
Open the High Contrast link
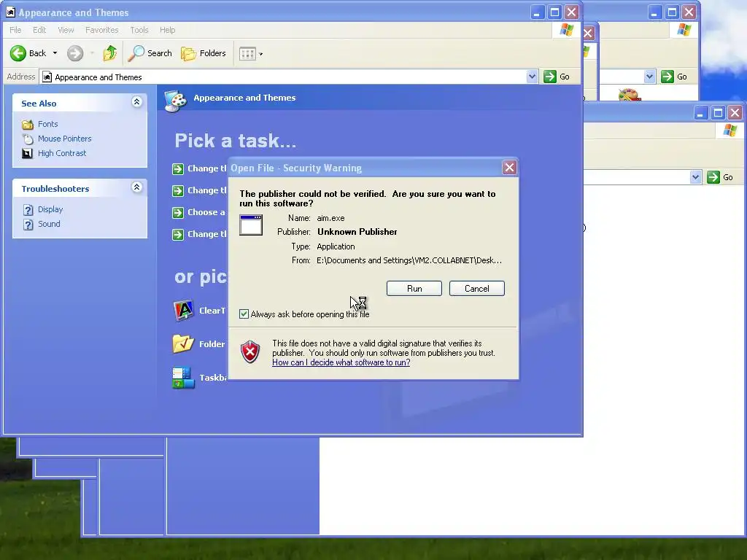coord(62,153)
